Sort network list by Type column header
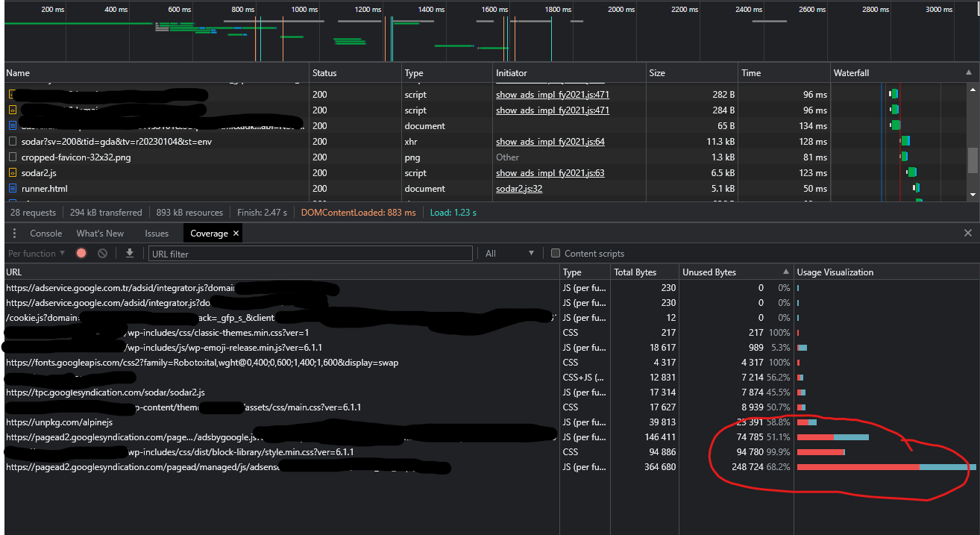The width and height of the screenshot is (980, 535). (447, 73)
